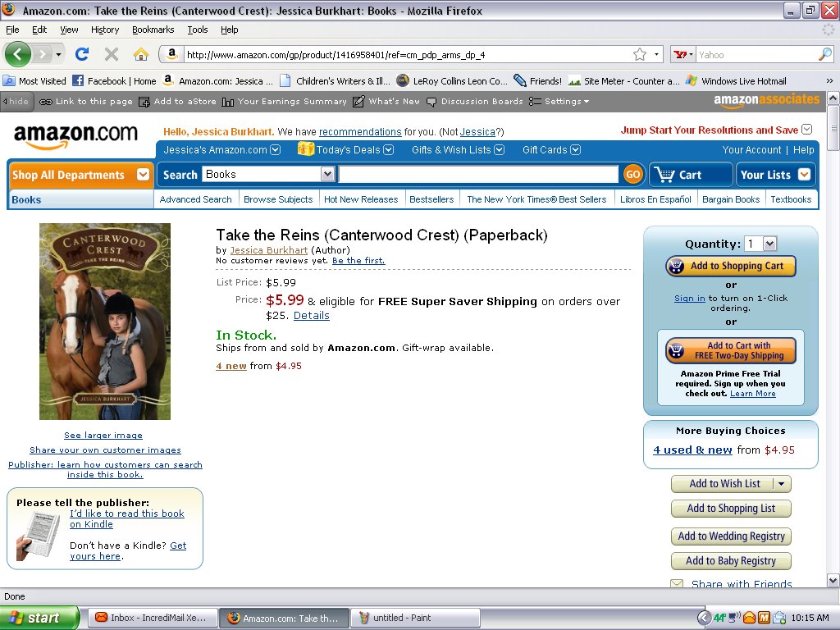
Task: Open the Bookmarks menu
Action: click(x=153, y=30)
